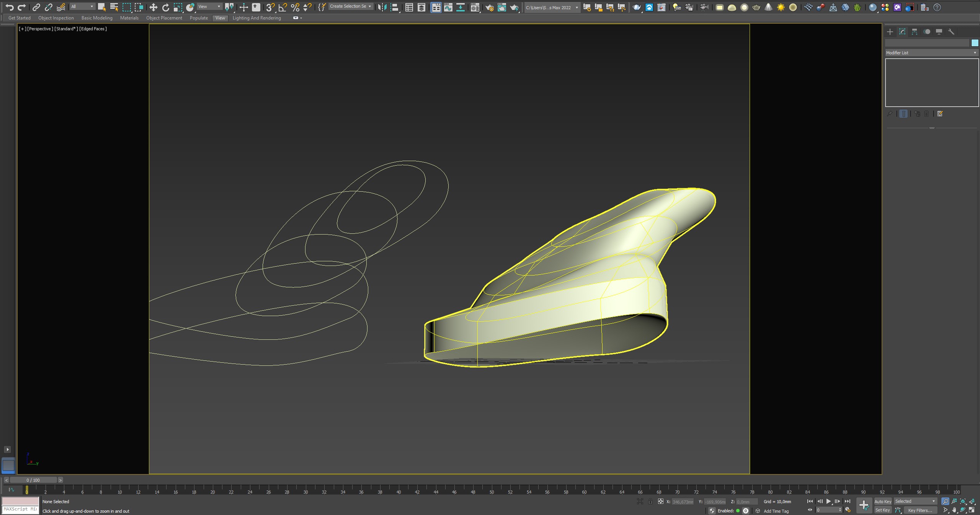Image resolution: width=980 pixels, height=515 pixels.
Task: Go to the Get Started tab
Action: pos(20,18)
